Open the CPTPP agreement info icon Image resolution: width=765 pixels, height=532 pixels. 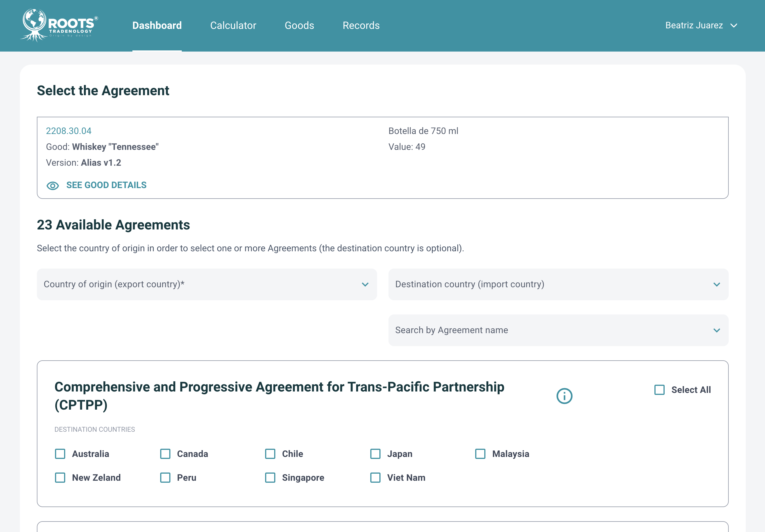[x=564, y=396]
